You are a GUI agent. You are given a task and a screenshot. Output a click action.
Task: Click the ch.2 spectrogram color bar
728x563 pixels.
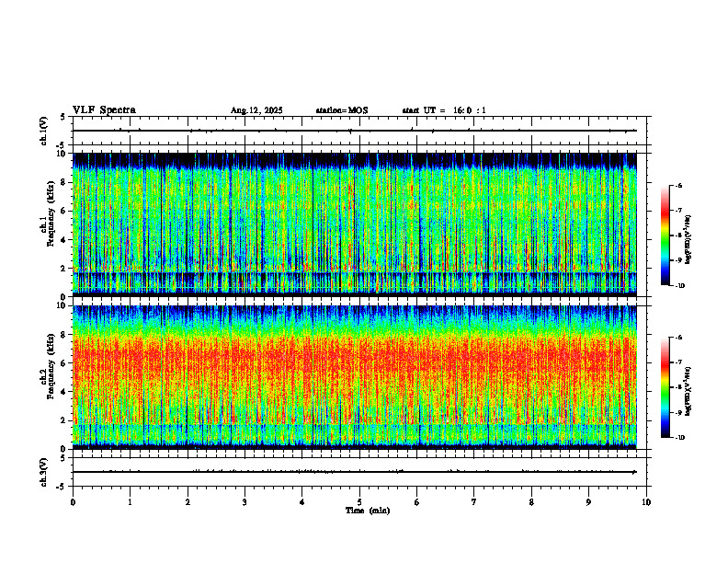point(665,387)
